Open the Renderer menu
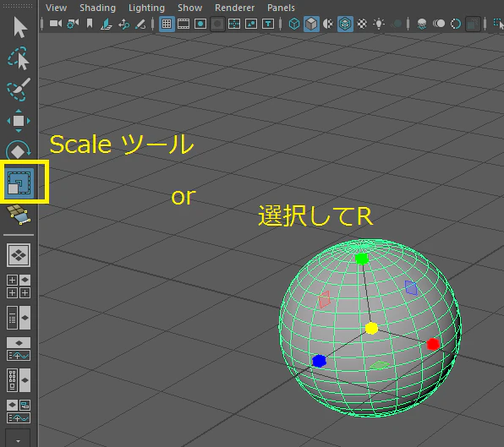The image size is (504, 447). 234,8
